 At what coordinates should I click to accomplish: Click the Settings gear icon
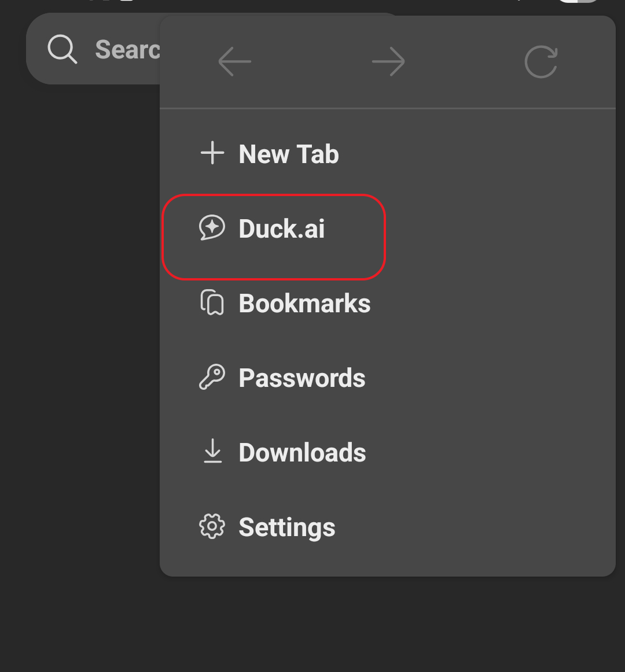212,527
